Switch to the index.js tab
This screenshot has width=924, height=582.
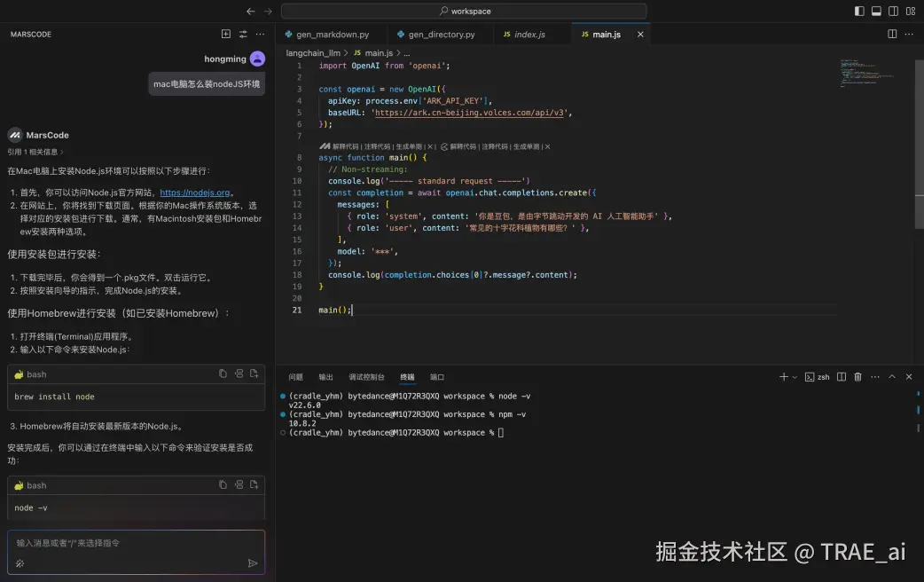(529, 35)
